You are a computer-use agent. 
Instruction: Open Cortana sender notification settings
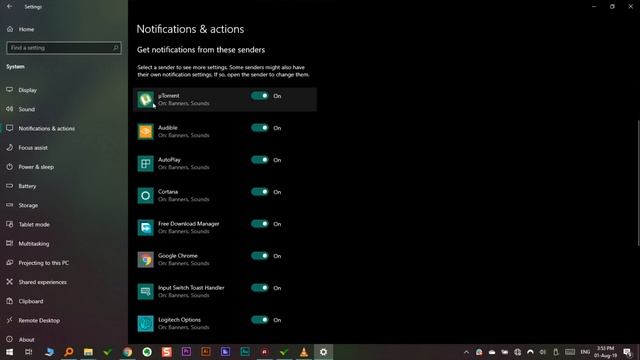coord(224,196)
